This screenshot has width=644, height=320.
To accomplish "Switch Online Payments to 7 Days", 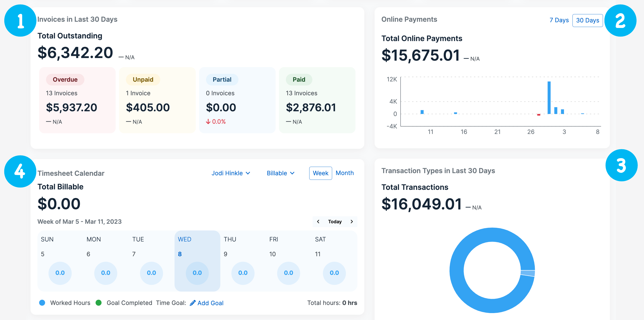I will (559, 20).
